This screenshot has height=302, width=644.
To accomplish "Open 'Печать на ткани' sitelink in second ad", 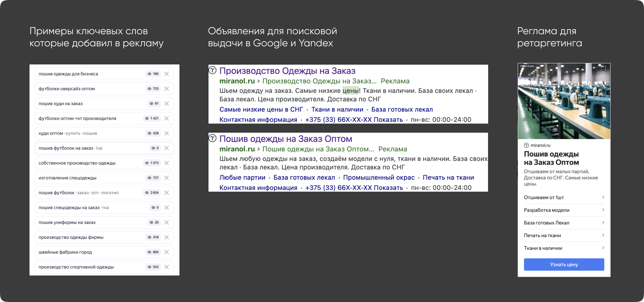I will click(x=448, y=178).
